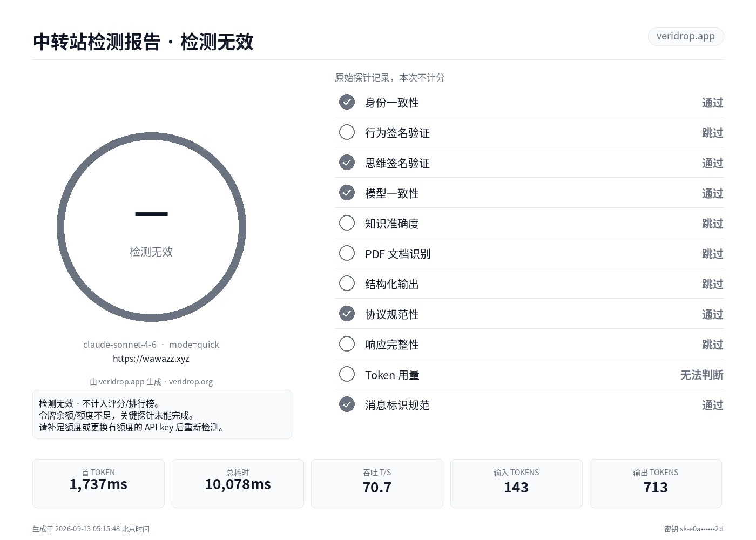Click the empty circle beside 行为签名验证
The image size is (756, 540).
tap(347, 132)
